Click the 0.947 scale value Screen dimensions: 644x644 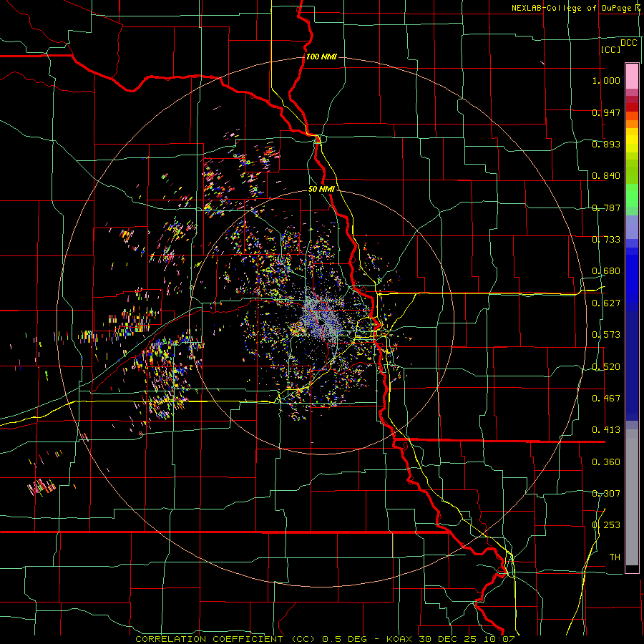[606, 112]
